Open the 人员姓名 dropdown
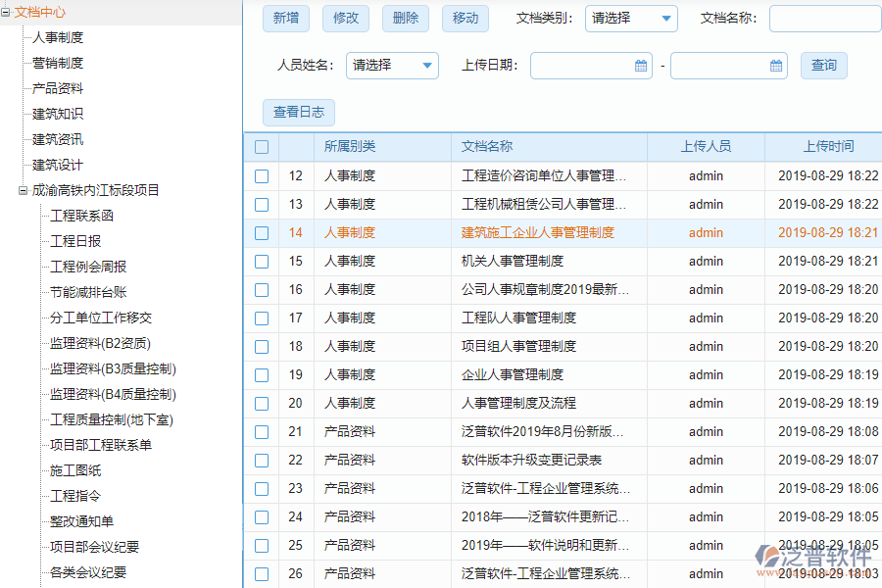This screenshot has width=882, height=588. click(392, 66)
